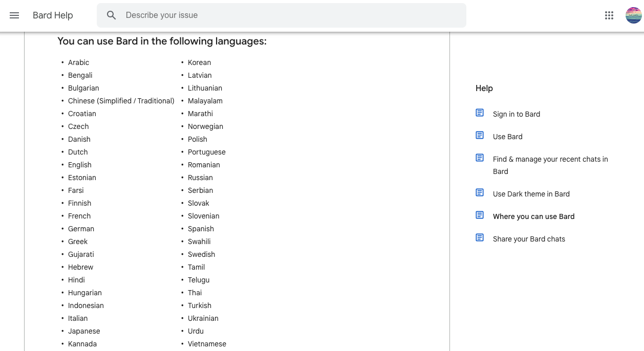The height and width of the screenshot is (351, 644).
Task: Open Use Dark theme in Bard article
Action: [531, 194]
